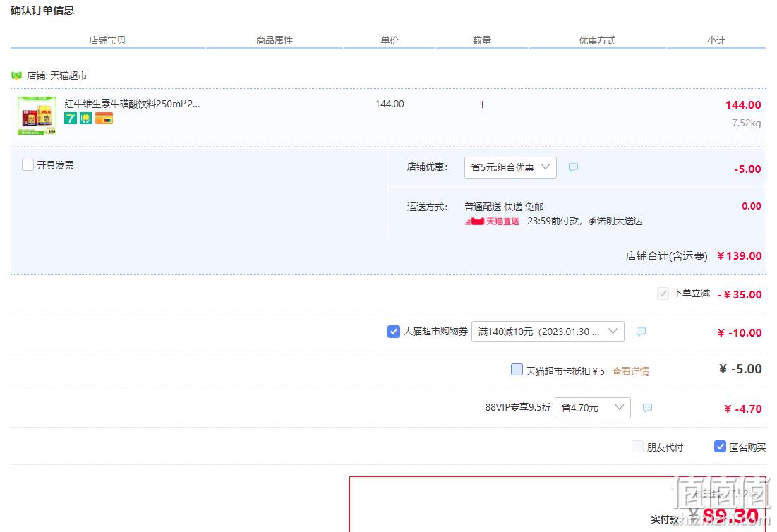Click the 运送方式: label
This screenshot has height=532, width=777.
tap(427, 207)
